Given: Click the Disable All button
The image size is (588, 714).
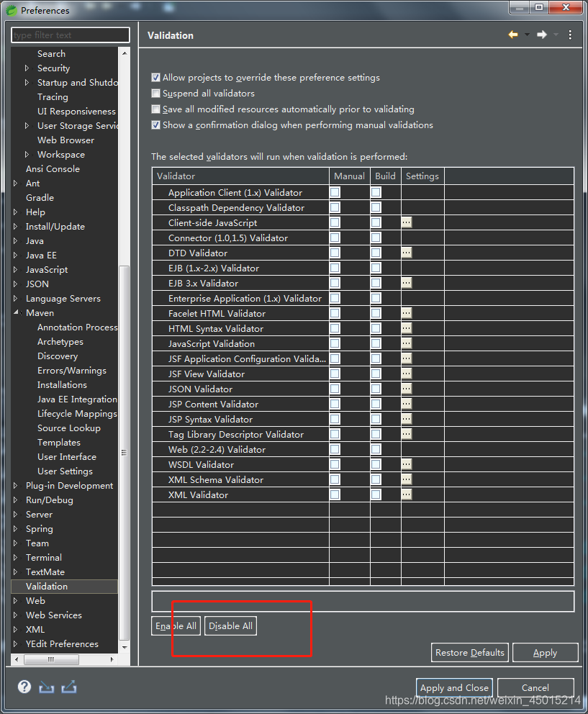Looking at the screenshot, I should pyautogui.click(x=230, y=625).
